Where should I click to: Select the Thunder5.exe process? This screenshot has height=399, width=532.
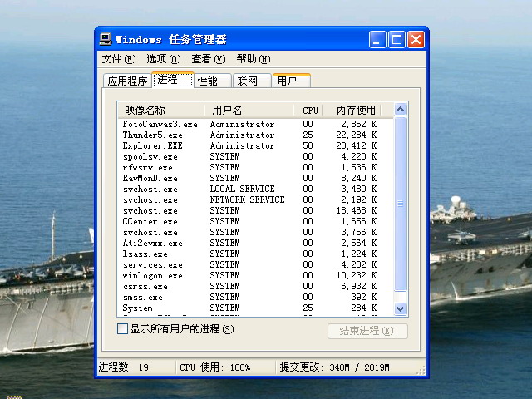[256, 135]
